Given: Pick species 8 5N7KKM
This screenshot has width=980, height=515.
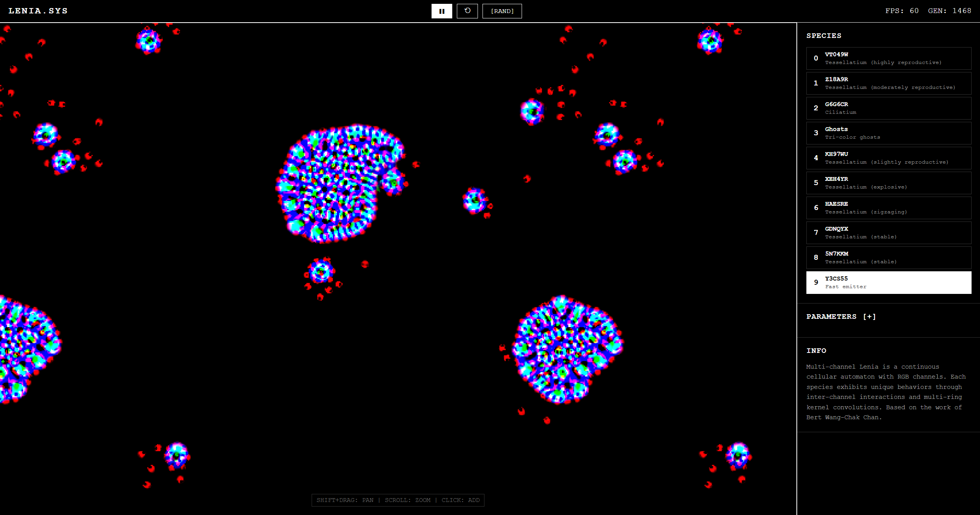Looking at the screenshot, I should 888,257.
